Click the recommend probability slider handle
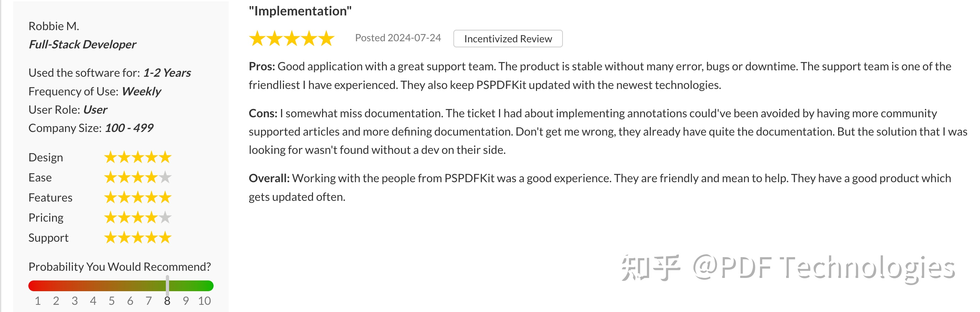Viewport: 980px width, 312px height. 167,285
